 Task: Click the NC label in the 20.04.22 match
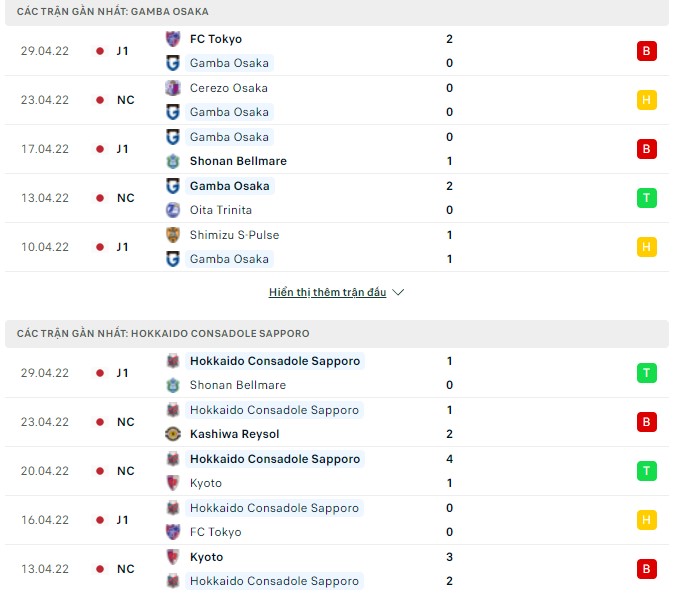[125, 471]
